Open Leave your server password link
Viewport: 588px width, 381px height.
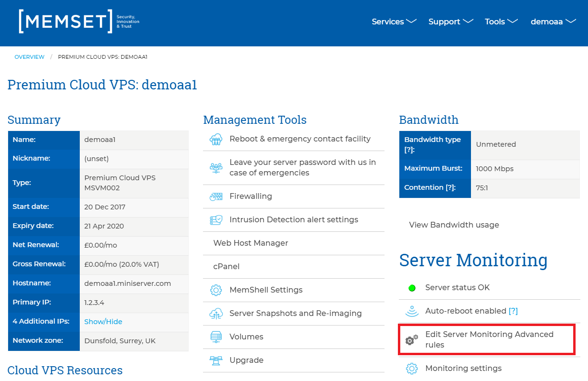pyautogui.click(x=303, y=168)
